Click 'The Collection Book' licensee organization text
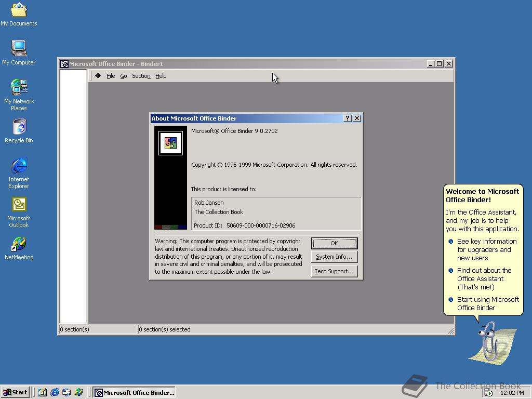The width and height of the screenshot is (532, 399). [x=219, y=212]
